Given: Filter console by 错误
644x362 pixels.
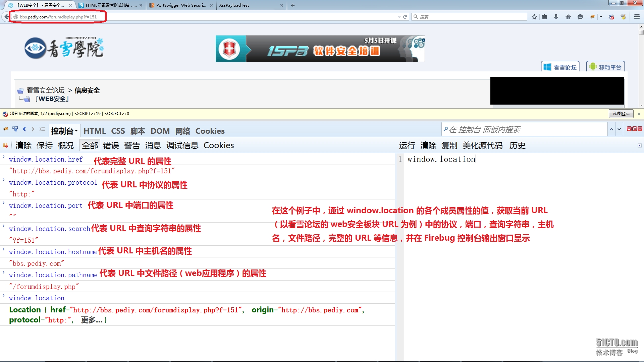Looking at the screenshot, I should pyautogui.click(x=111, y=145).
